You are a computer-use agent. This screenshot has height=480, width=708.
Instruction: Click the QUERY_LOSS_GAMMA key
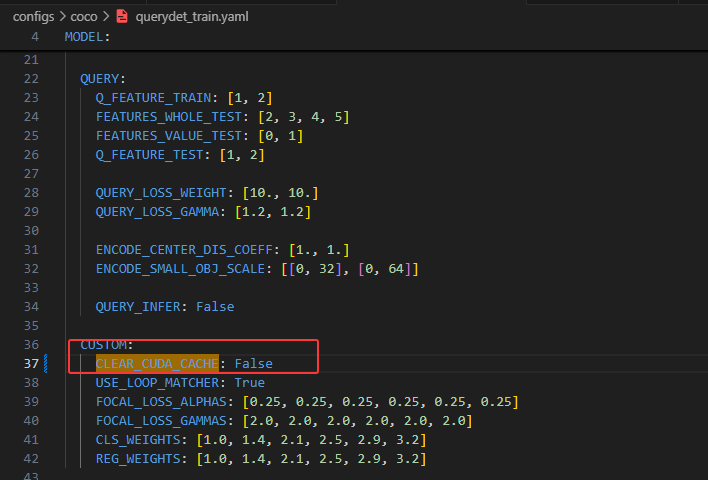pyautogui.click(x=157, y=212)
